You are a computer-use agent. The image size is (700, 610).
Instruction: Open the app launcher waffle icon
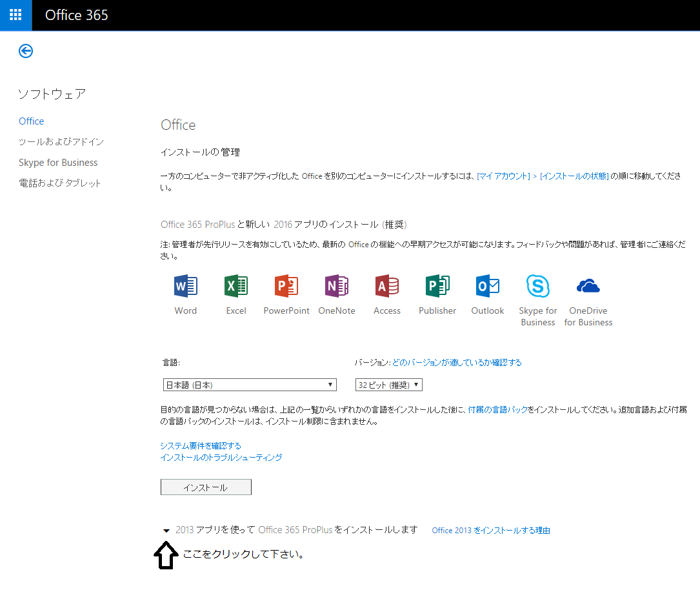point(15,15)
